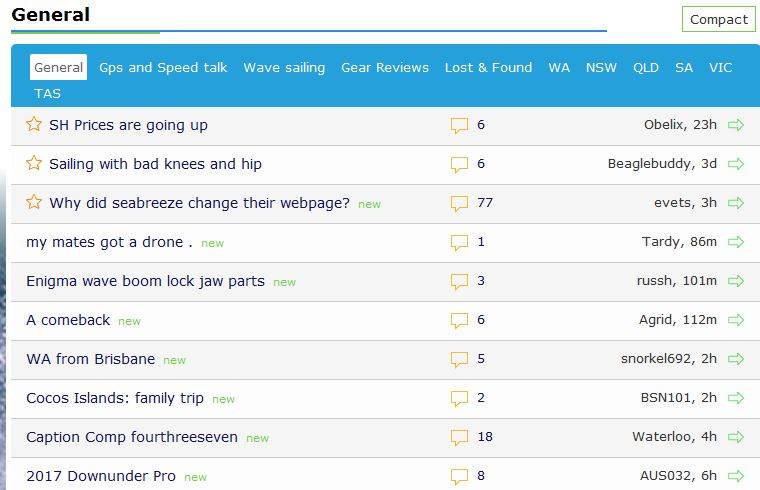
Task: Star the Sailing with bad knees thread
Action: (x=34, y=164)
